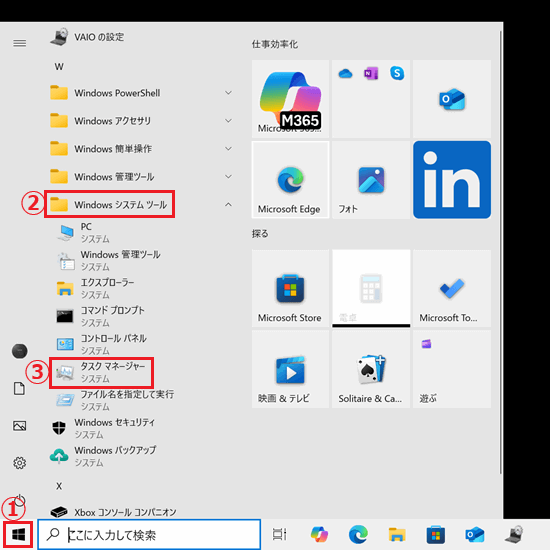Open Copilot from the taskbar
The height and width of the screenshot is (550, 550).
point(319,535)
